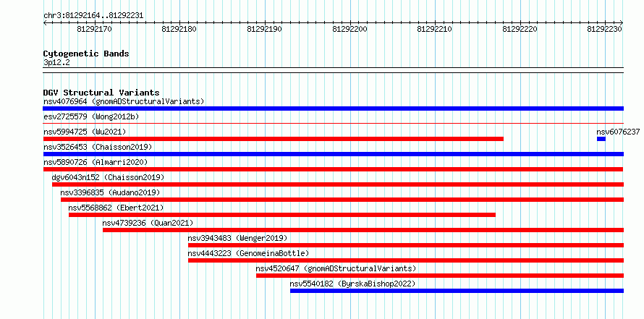Click the red nsv5568862 variant bar
The height and width of the screenshot is (319, 644).
pyautogui.click(x=282, y=215)
